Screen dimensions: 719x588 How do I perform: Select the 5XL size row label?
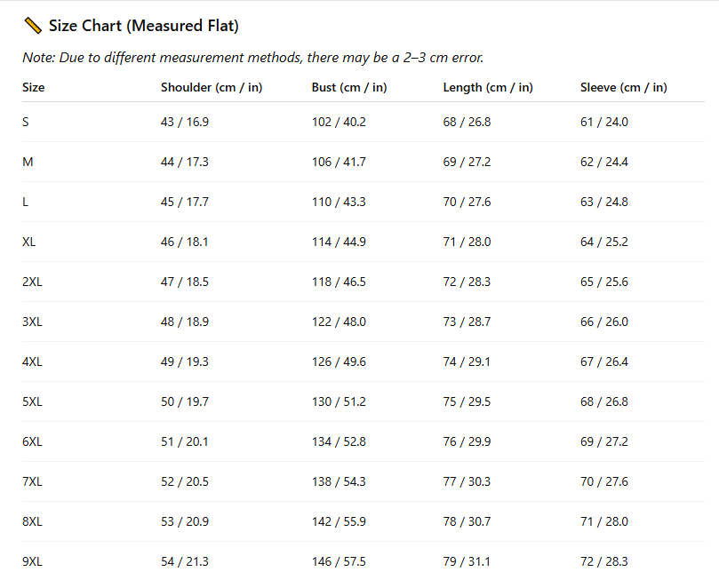pos(32,401)
